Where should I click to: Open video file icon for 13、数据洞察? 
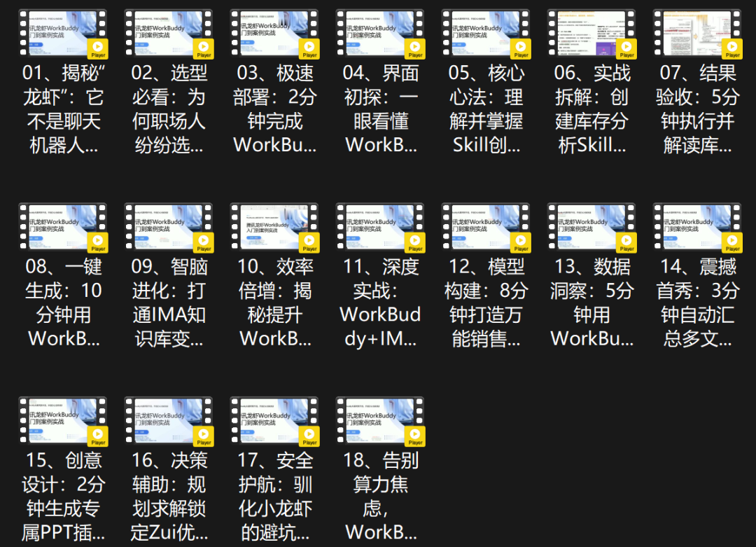[x=592, y=227]
